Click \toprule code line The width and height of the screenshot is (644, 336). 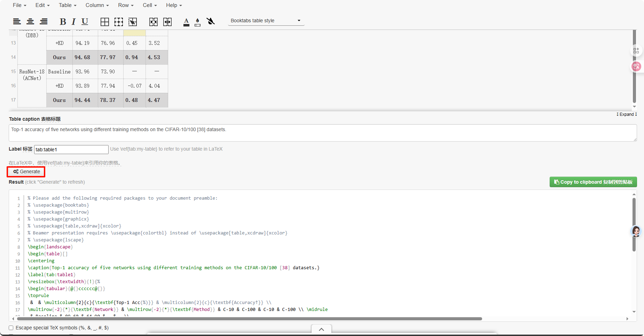point(39,295)
